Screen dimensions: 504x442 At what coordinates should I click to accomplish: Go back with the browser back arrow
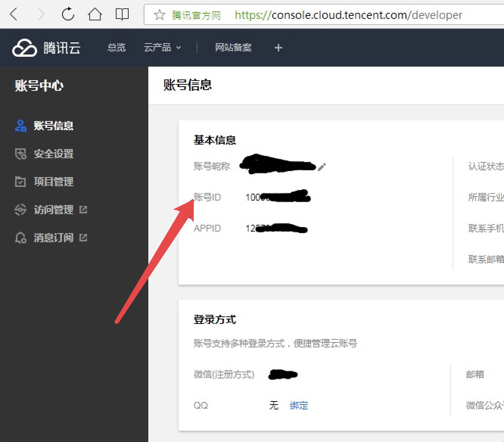[x=14, y=14]
